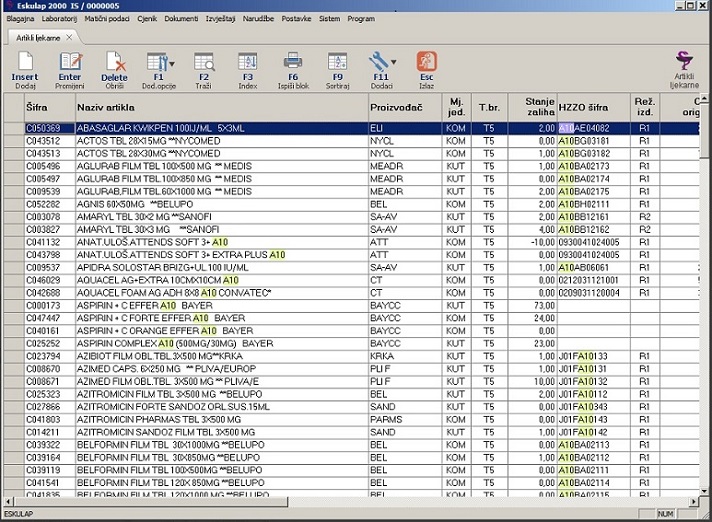Select article code C005496
This screenshot has width=712, height=522.
tap(43, 166)
